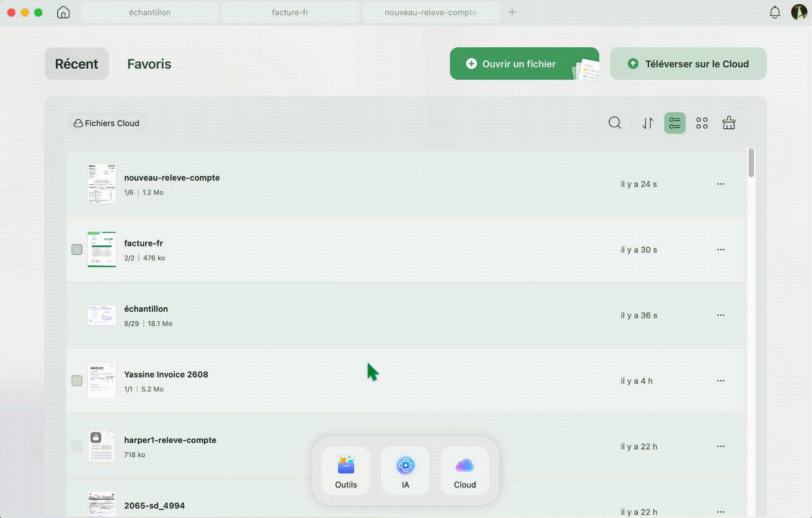Tick the harper1-releve-compte checkbox
The height and width of the screenshot is (518, 812).
coord(77,446)
